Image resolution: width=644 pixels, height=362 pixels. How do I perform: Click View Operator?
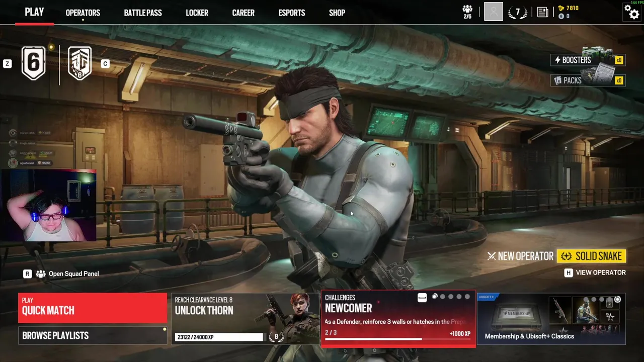pos(601,273)
